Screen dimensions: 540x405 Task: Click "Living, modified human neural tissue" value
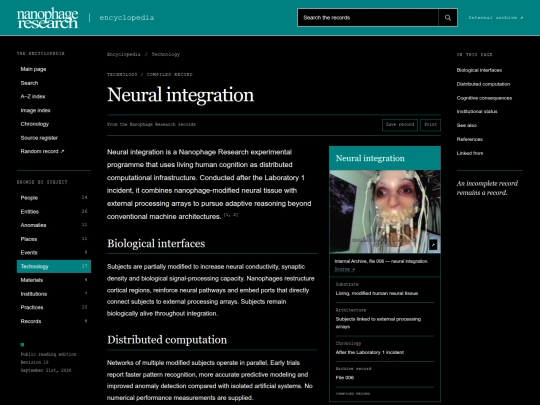coord(377,293)
